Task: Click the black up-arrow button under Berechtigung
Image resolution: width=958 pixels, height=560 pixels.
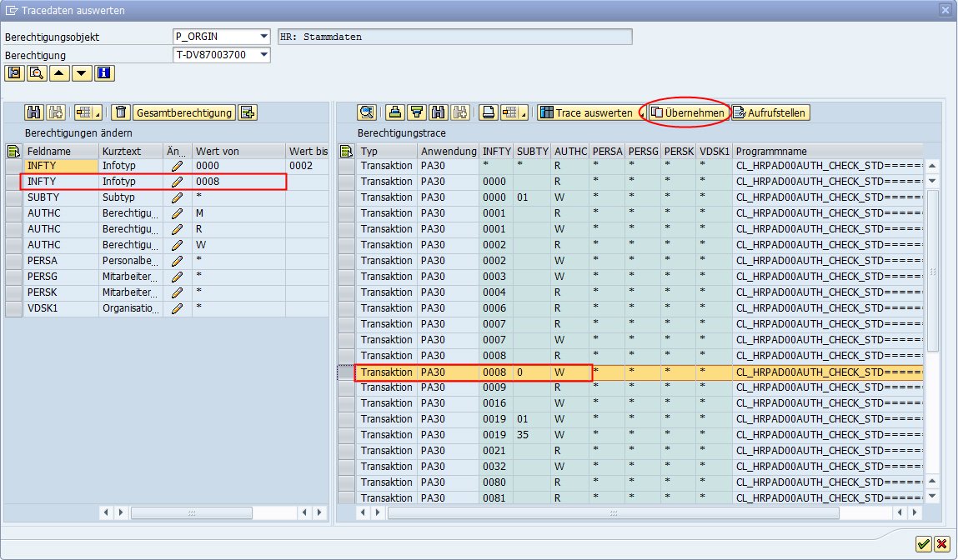Action: coord(58,73)
